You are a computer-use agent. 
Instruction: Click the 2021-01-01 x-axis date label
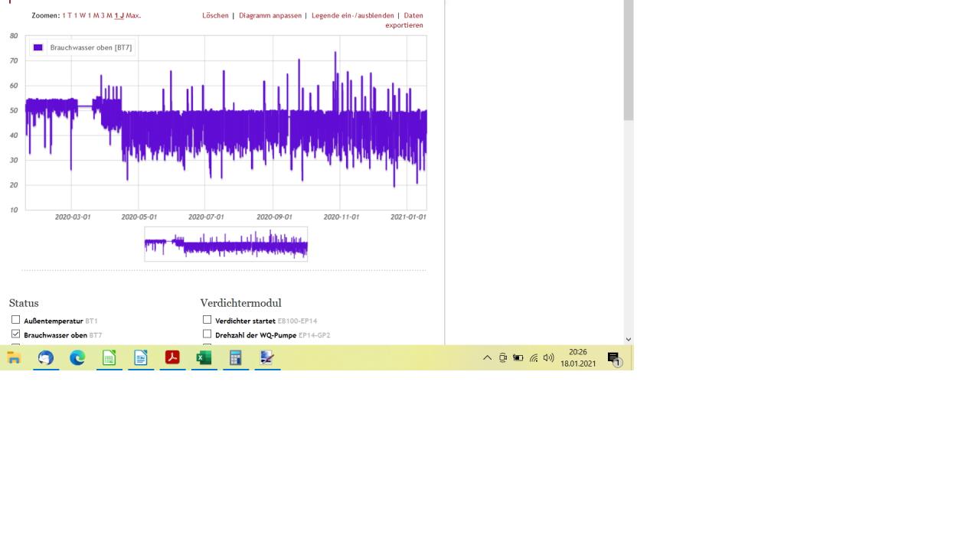click(x=408, y=217)
